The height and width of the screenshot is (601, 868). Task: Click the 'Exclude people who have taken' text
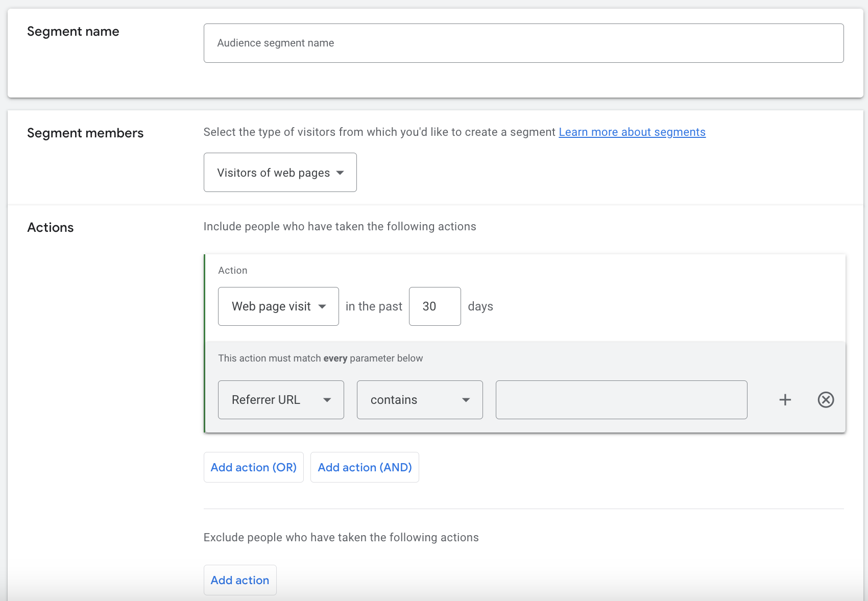(x=341, y=538)
